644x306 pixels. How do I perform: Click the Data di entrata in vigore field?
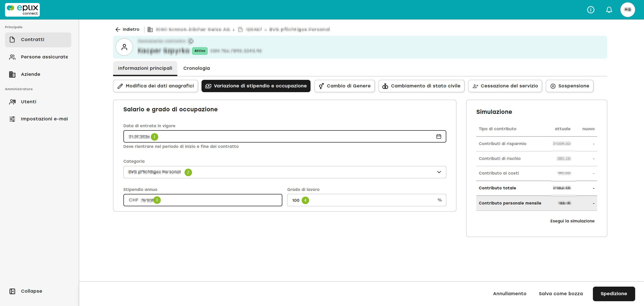point(285,137)
